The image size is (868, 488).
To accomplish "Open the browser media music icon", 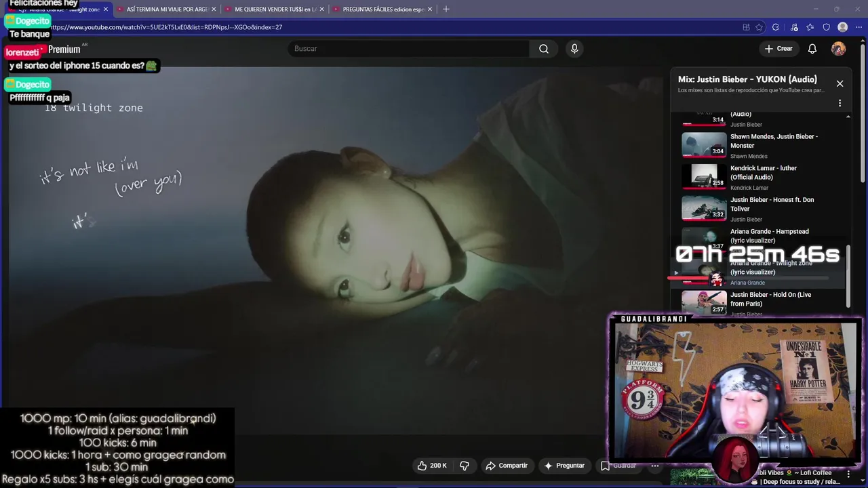I will (793, 27).
